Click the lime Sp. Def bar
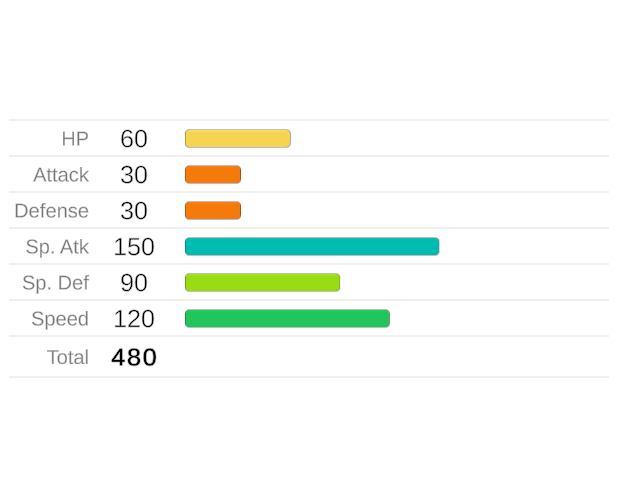Screen dimensions: 627x497 [262, 282]
